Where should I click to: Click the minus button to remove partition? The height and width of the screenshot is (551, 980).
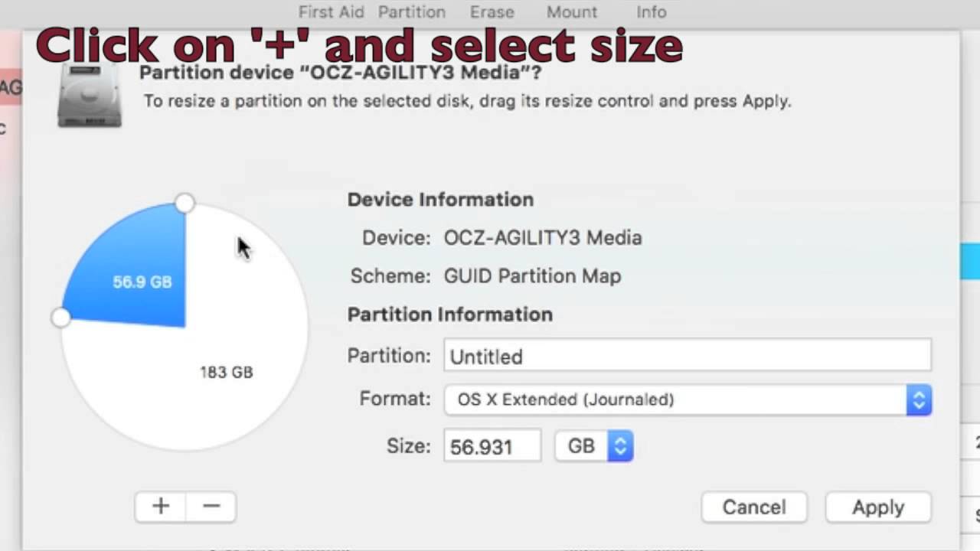(211, 506)
